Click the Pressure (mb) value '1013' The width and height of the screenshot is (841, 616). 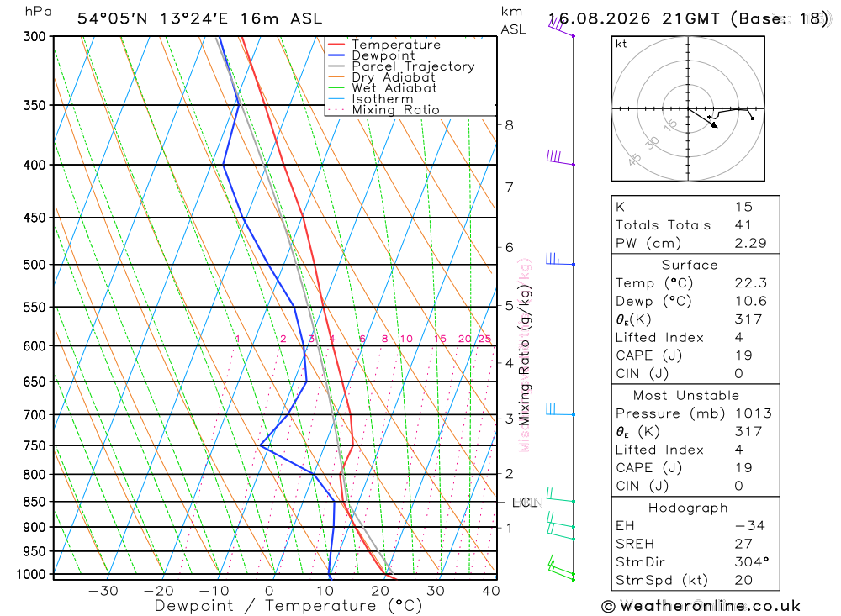tap(753, 413)
